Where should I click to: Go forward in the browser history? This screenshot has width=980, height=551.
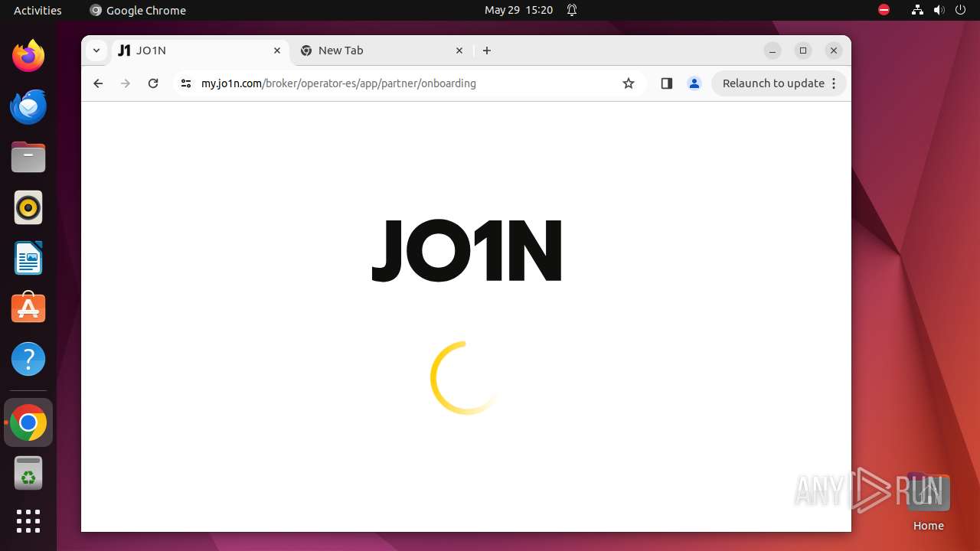point(126,83)
